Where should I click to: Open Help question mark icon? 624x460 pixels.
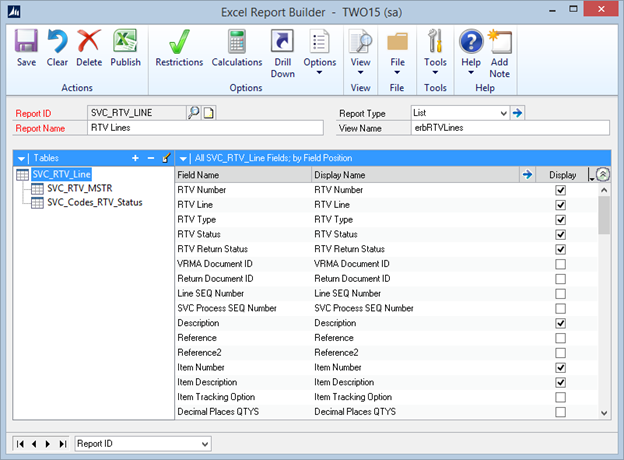coord(471,41)
